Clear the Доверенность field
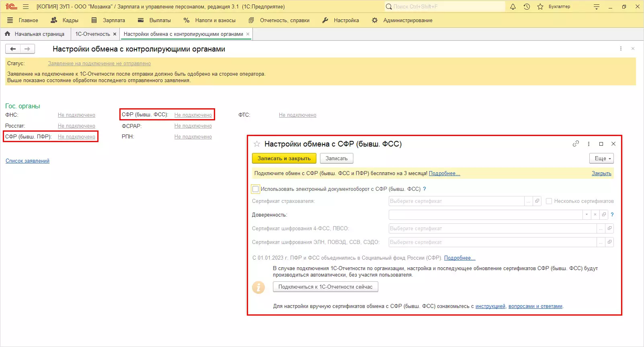 click(x=595, y=215)
